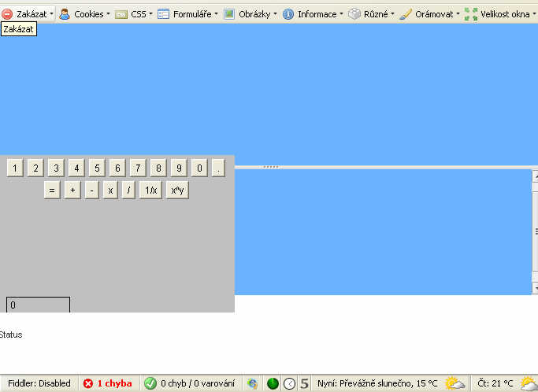The image size is (538, 392).
Task: Click the globe icon in status bar
Action: click(x=252, y=383)
